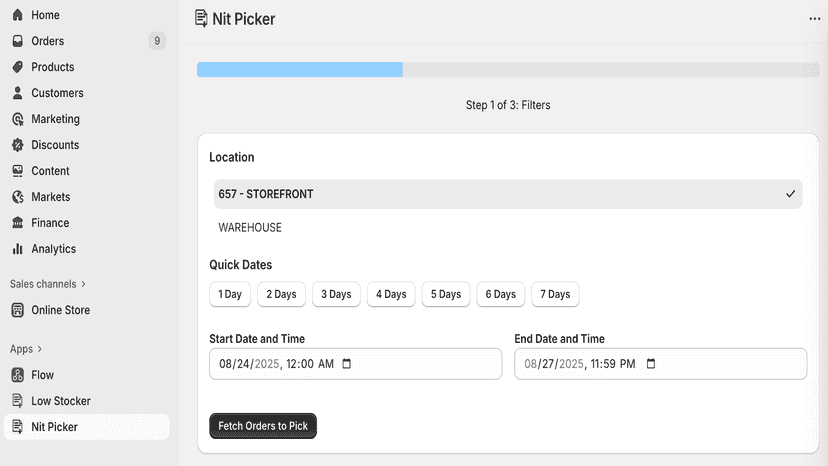Screen dimensions: 828x466
Task: Click the Home house icon
Action: pos(17,15)
